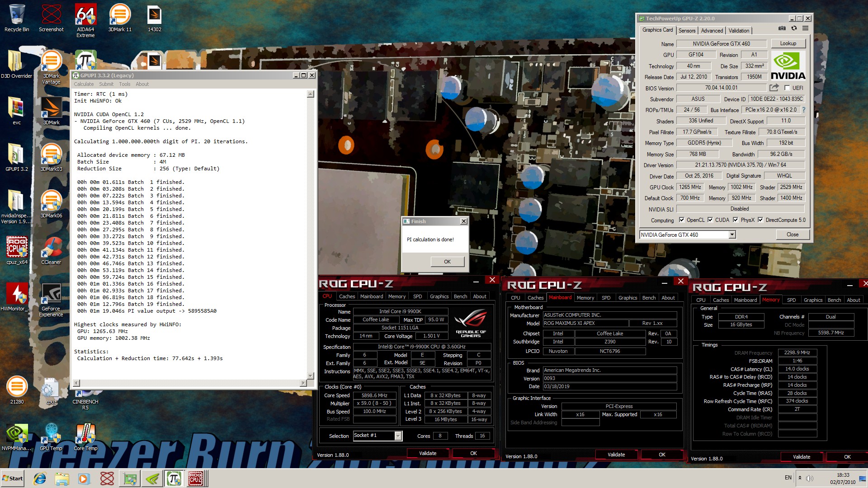
Task: Click GPU-Z refresh icon
Action: coord(794,28)
